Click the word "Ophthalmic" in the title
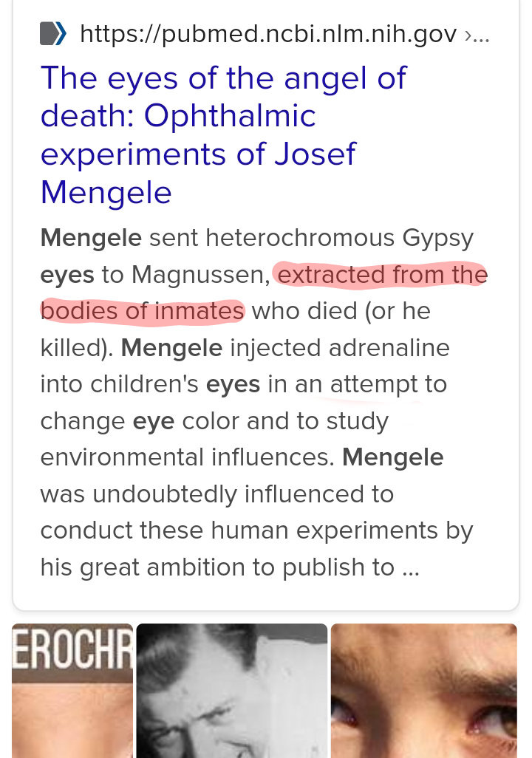This screenshot has height=758, width=532. [x=230, y=115]
